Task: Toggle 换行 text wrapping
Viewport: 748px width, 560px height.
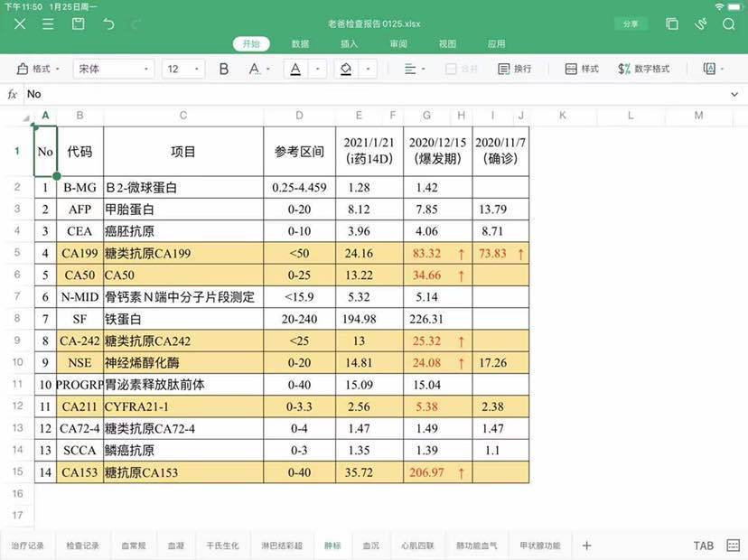Action: [x=513, y=69]
